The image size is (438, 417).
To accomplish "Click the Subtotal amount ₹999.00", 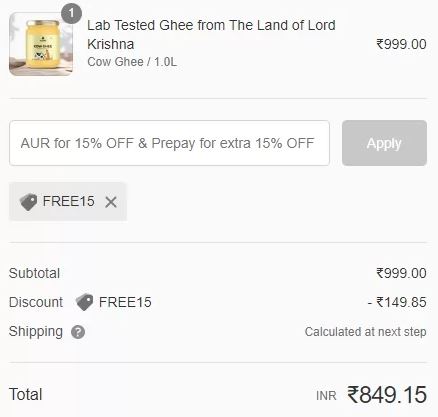I will click(401, 273).
